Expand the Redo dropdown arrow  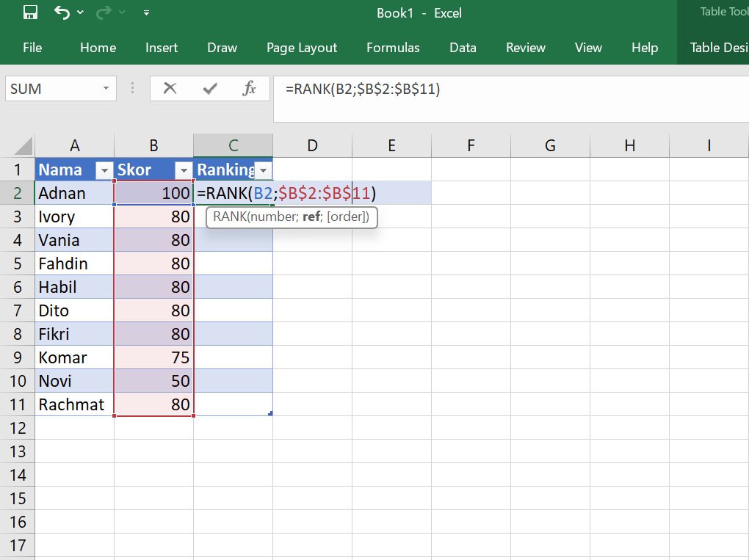point(120,12)
